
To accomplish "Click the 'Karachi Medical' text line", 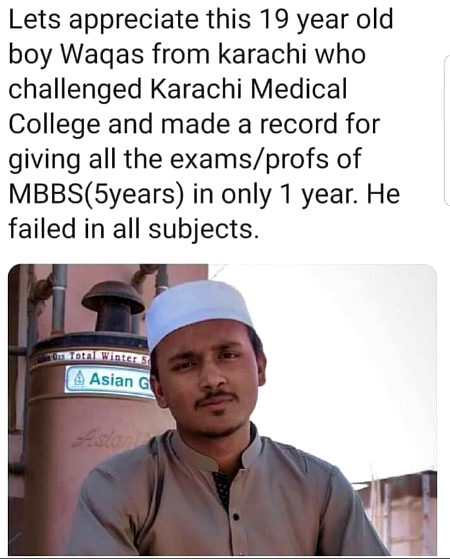I will click(249, 88).
